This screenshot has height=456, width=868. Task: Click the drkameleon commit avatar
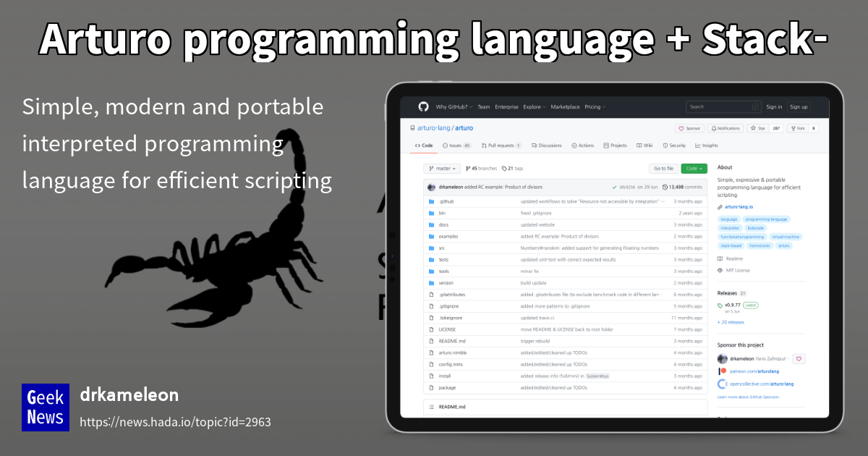432,187
